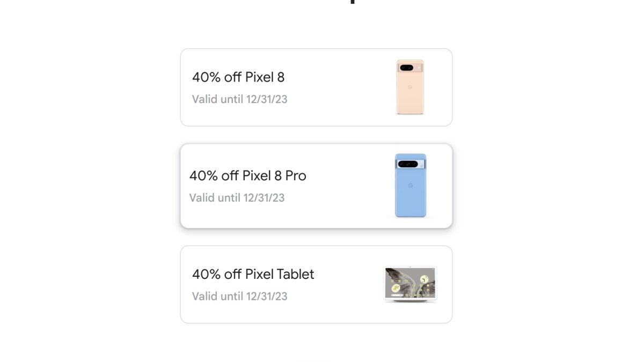Click the Google G logo on the peach phone

pos(410,87)
